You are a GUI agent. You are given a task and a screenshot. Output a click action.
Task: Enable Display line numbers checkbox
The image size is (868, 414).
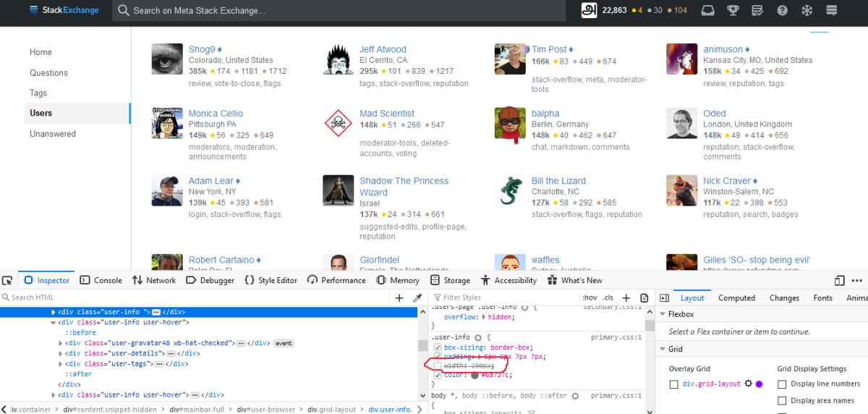(782, 384)
